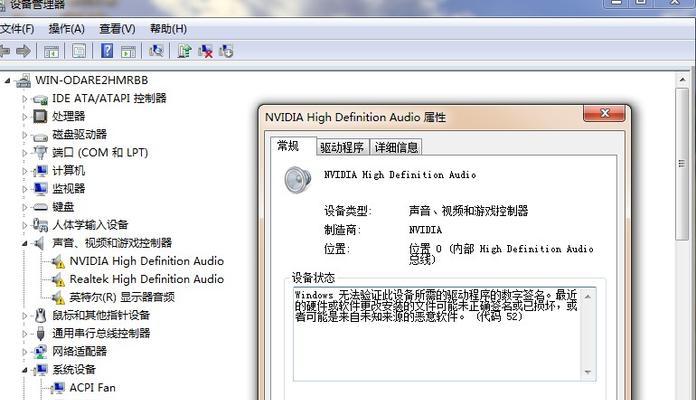This screenshot has height=400, width=696.
Task: Go forward with the toolbar Forward arrow
Action: [x=23, y=51]
